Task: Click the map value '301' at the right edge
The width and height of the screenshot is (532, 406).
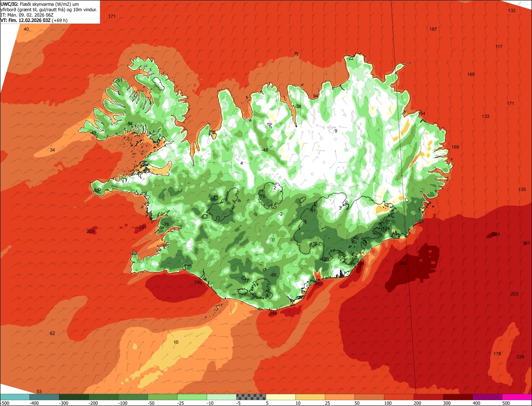Action: pyautogui.click(x=526, y=243)
